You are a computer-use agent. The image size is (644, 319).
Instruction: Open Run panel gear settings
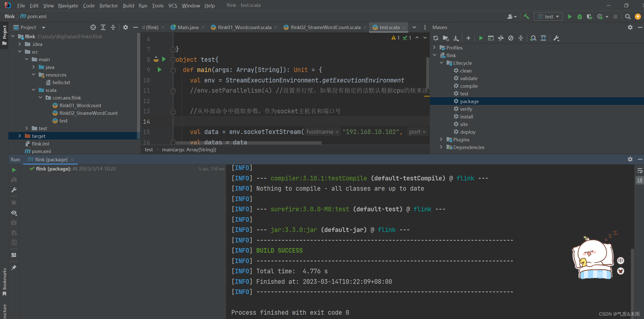click(x=630, y=159)
